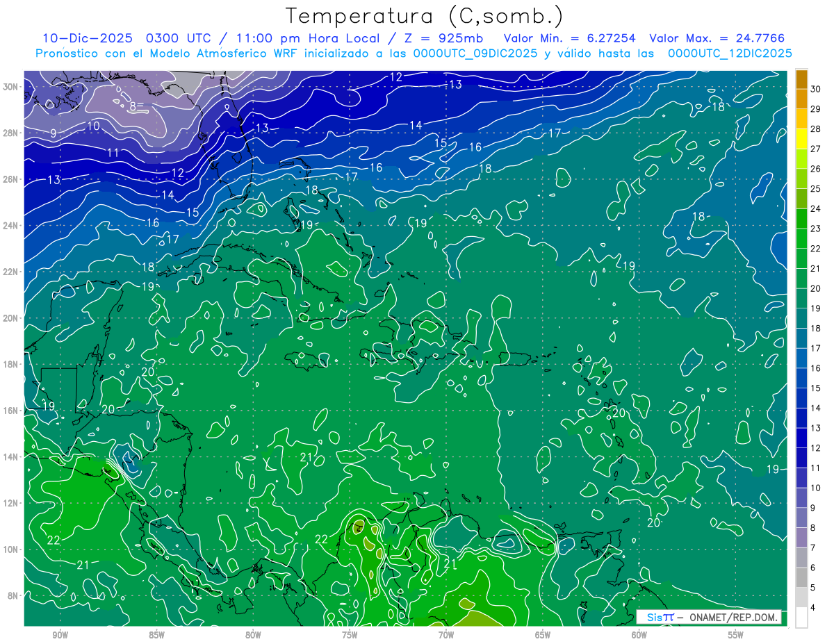
Task: Pick the purple swatch between 8 and 9
Action: coord(801,518)
